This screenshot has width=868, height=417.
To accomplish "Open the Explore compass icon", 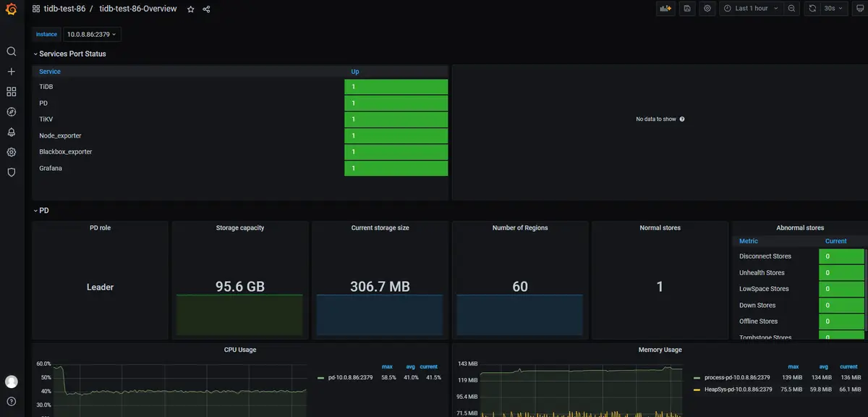I will (x=11, y=112).
